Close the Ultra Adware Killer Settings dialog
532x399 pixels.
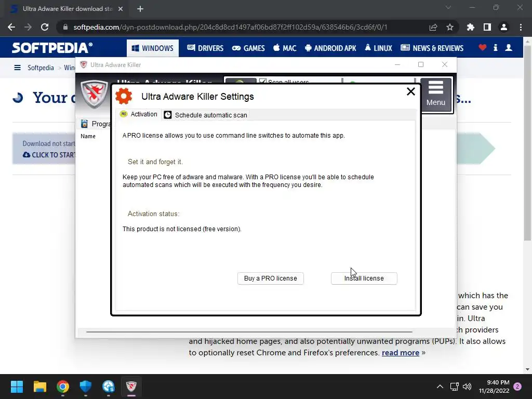410,91
